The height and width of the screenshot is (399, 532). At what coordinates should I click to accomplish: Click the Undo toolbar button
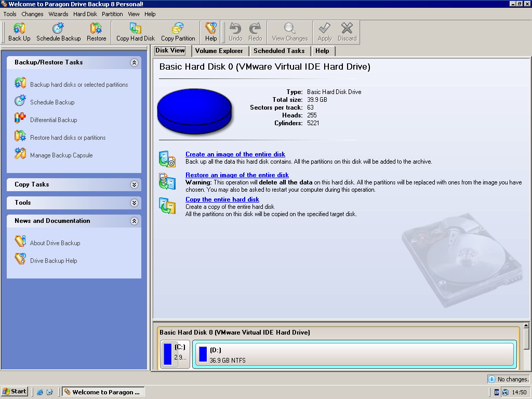pyautogui.click(x=235, y=32)
